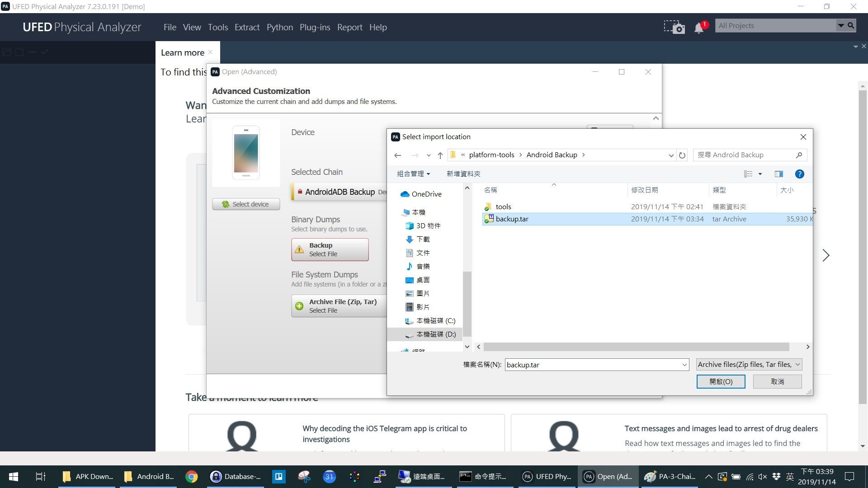Viewport: 868px width, 488px height.
Task: Select the backup.tar file row
Action: click(647, 219)
